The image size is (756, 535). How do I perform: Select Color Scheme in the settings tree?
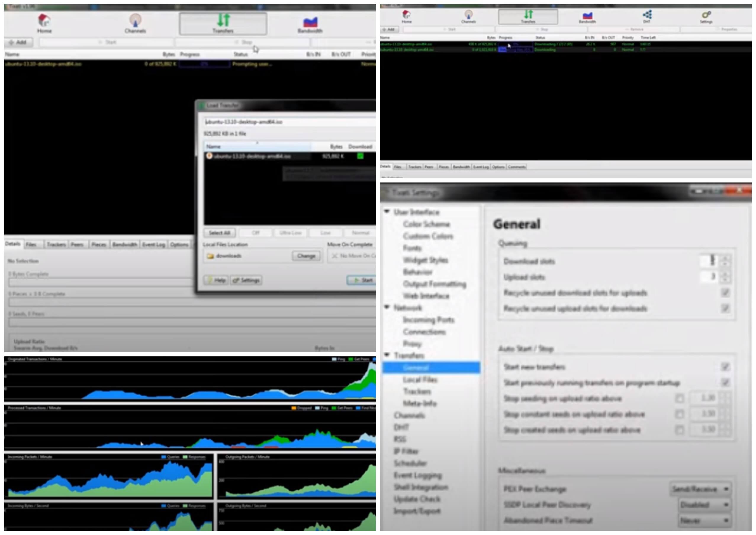[427, 224]
